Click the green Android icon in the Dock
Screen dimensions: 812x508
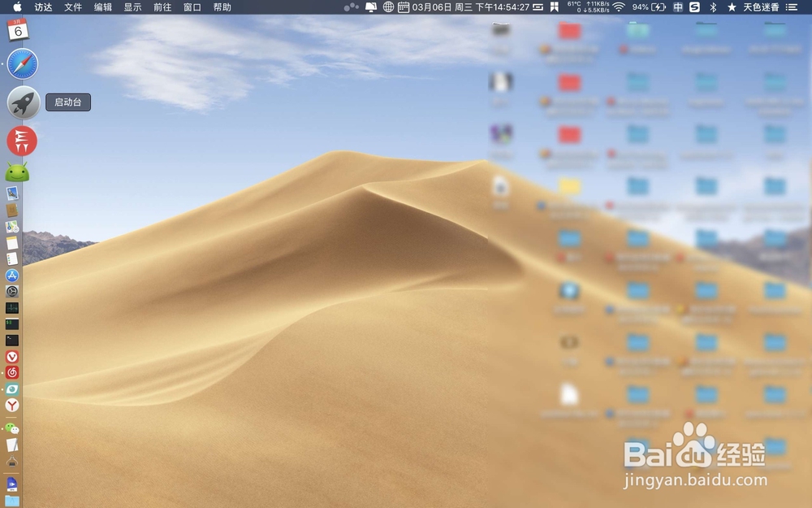(16, 172)
